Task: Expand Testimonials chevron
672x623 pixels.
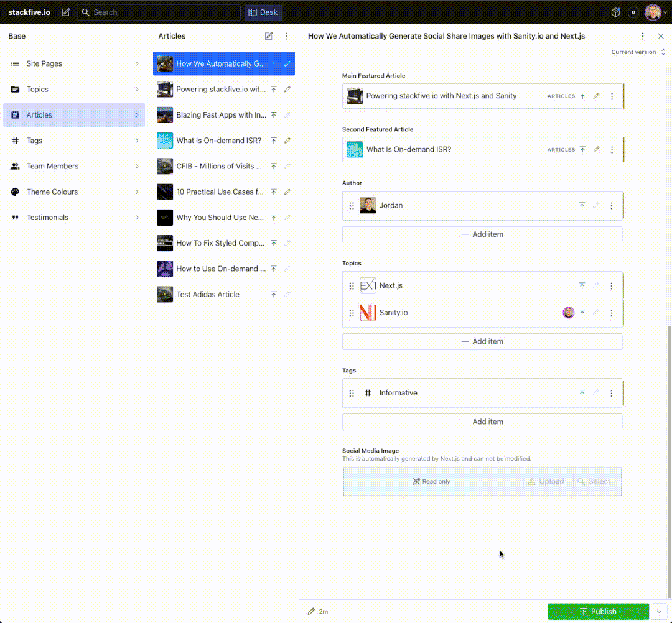Action: point(137,218)
